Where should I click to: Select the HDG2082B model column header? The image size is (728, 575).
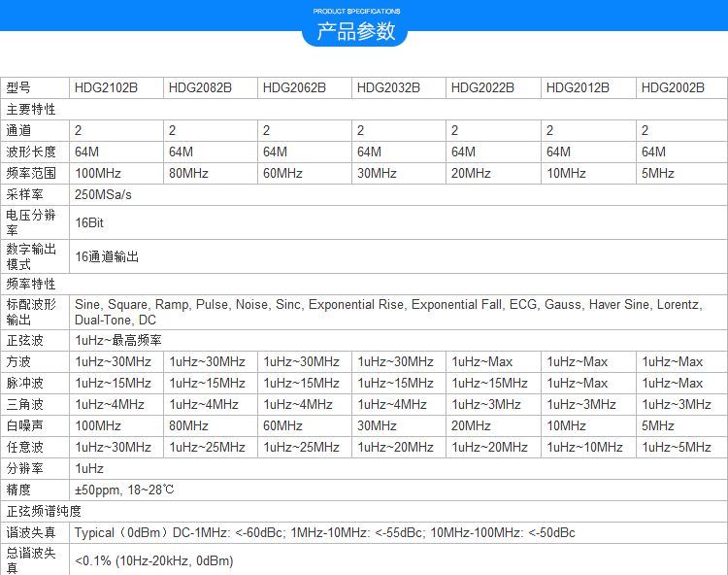click(200, 87)
